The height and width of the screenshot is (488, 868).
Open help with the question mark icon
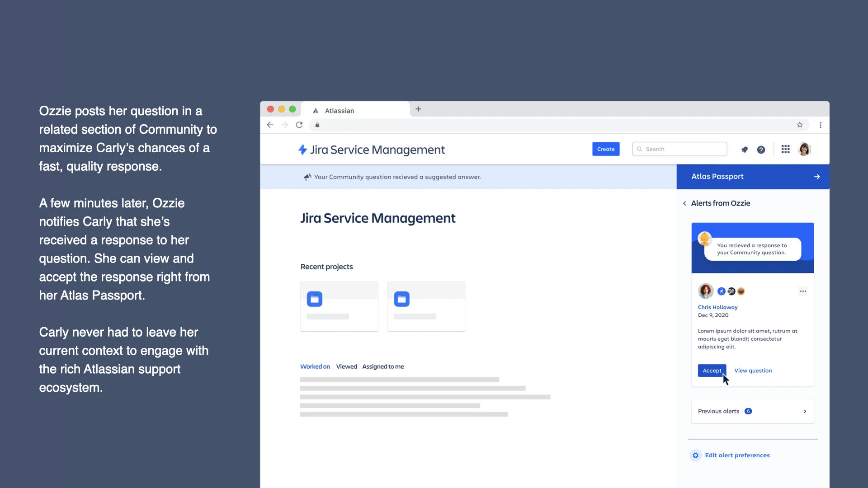[x=761, y=150]
